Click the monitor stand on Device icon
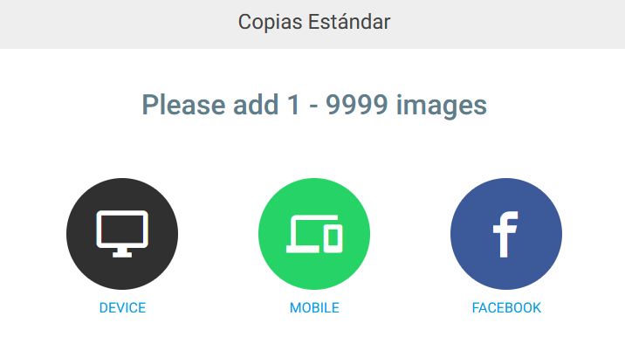 [x=122, y=253]
